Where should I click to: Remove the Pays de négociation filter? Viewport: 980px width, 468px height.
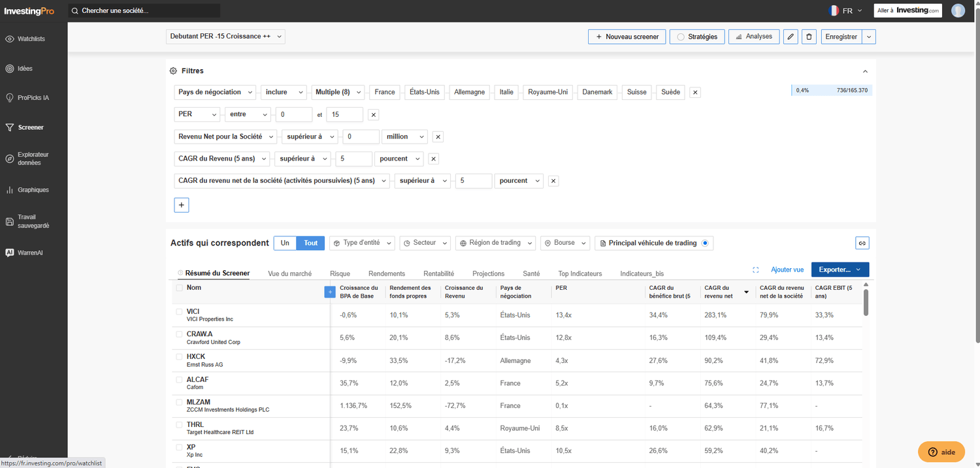(695, 93)
